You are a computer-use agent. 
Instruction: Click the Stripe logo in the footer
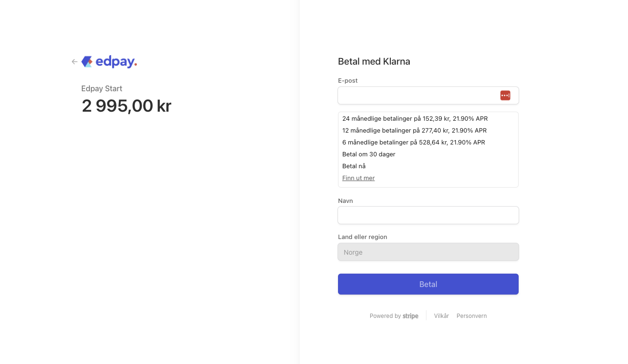tap(410, 316)
